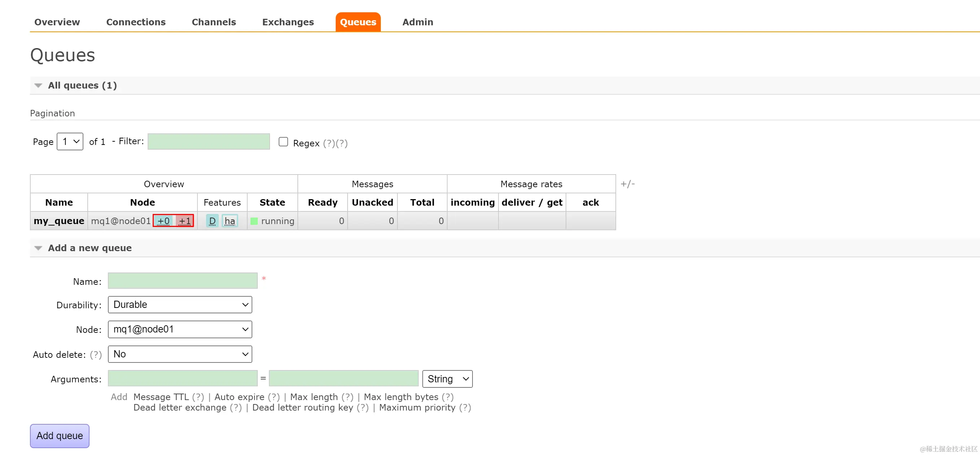This screenshot has width=980, height=455.
Task: Collapse the Add a new queue section
Action: click(38, 248)
